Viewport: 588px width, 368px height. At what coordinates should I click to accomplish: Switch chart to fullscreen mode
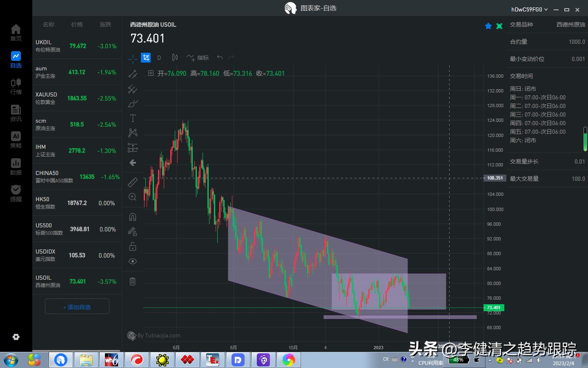[499, 26]
